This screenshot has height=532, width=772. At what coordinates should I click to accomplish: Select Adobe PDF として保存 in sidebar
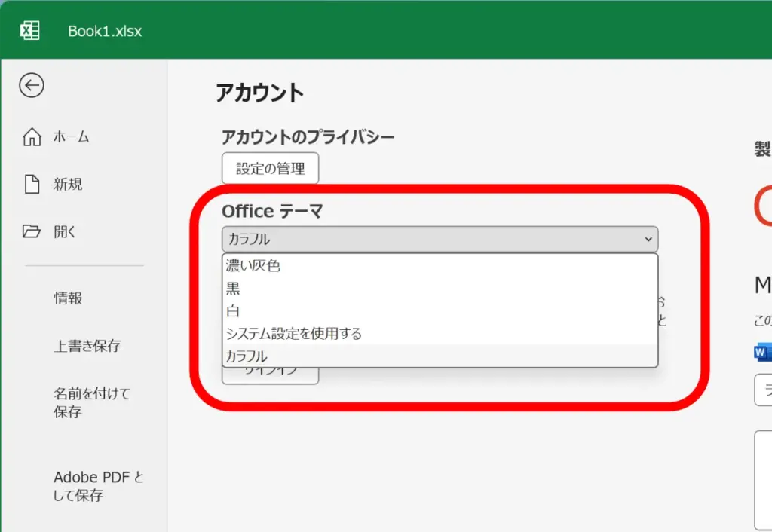pyautogui.click(x=98, y=486)
